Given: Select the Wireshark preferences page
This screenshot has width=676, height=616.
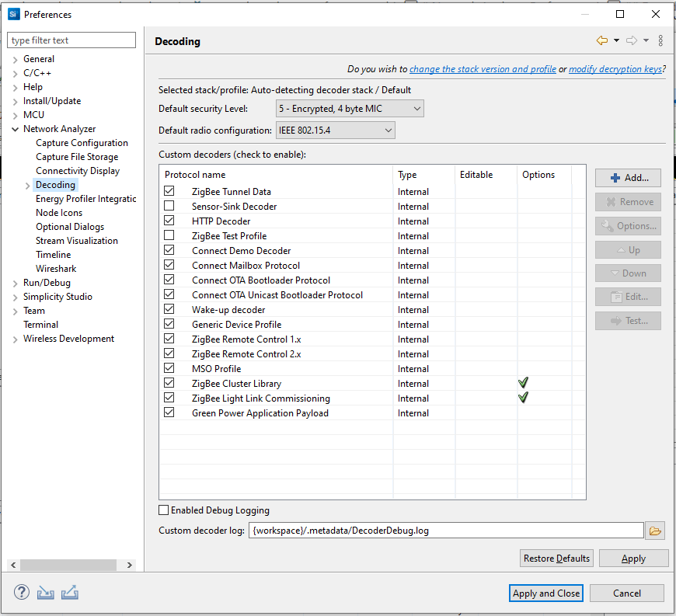Looking at the screenshot, I should (x=55, y=268).
